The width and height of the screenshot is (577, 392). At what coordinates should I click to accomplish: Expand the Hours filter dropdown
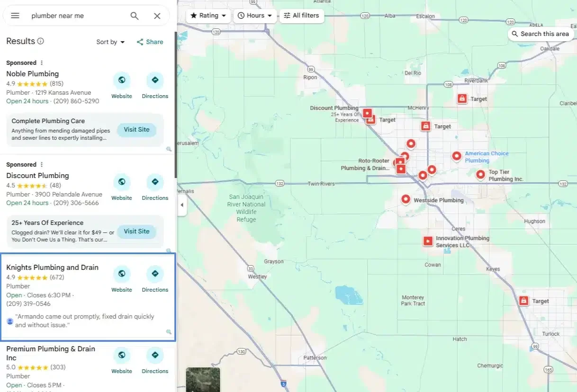(255, 16)
